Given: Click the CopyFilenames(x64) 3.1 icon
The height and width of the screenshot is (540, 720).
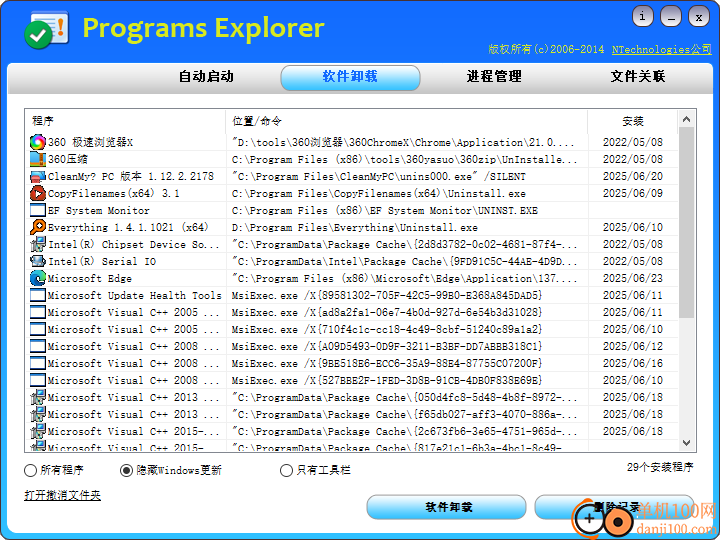Looking at the screenshot, I should [x=38, y=193].
